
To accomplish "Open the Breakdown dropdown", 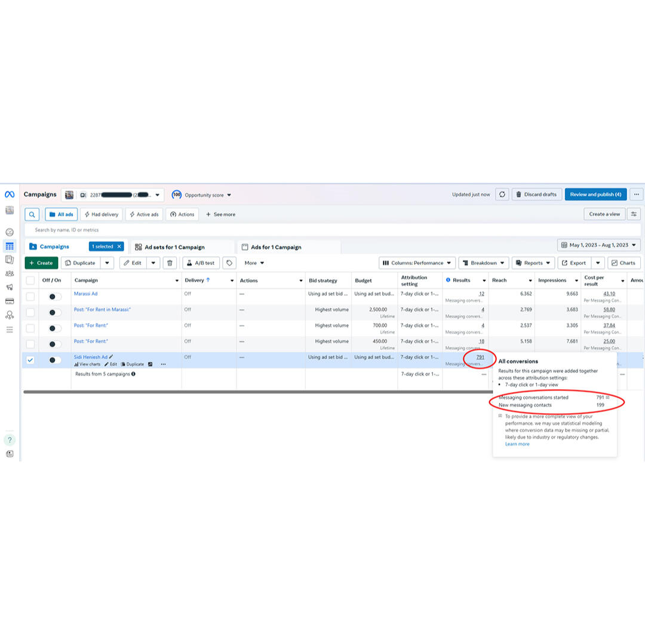I will [484, 263].
